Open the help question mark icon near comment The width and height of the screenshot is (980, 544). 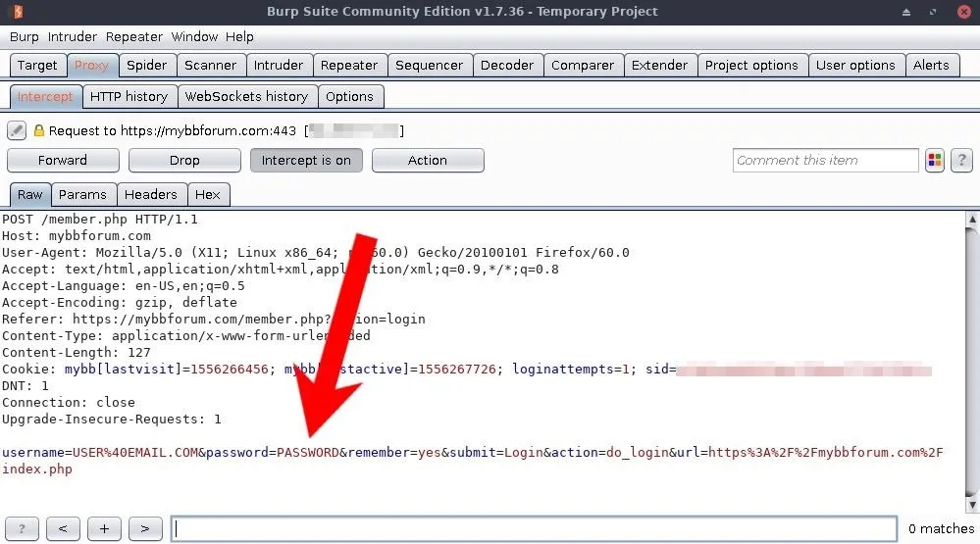point(961,161)
